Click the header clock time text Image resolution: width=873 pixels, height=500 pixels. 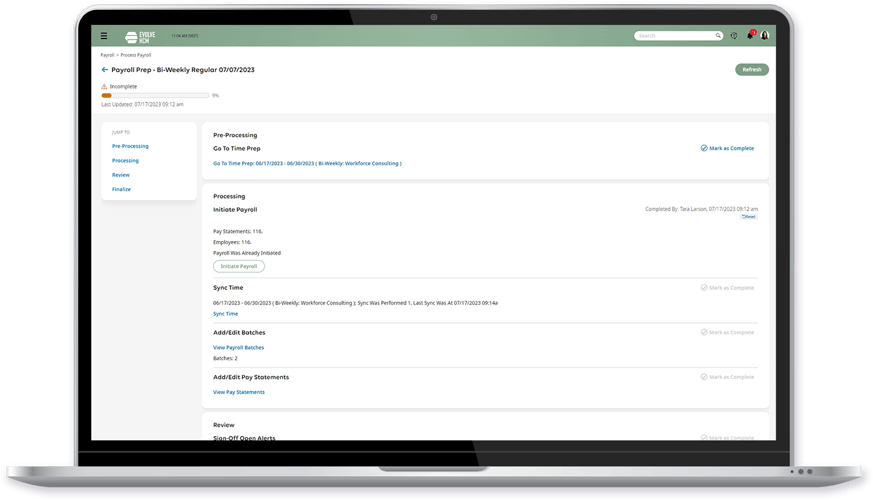[x=185, y=36]
